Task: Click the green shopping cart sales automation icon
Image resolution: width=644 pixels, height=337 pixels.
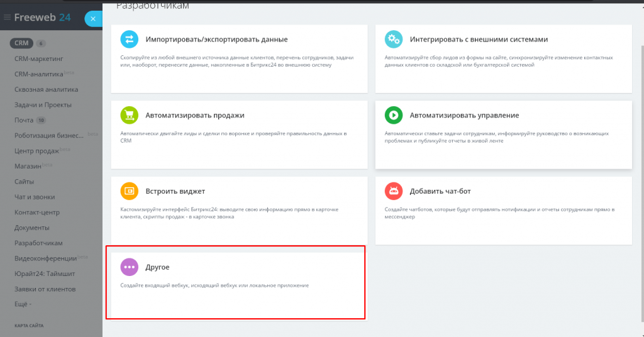Action: (129, 116)
